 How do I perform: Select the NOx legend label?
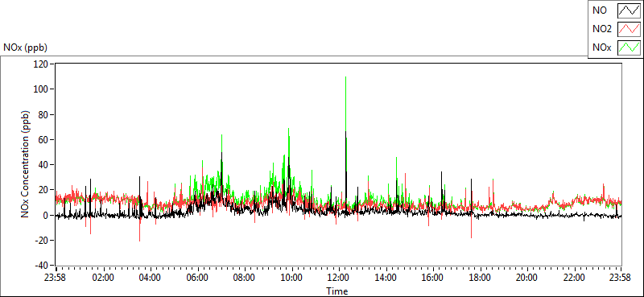click(602, 48)
